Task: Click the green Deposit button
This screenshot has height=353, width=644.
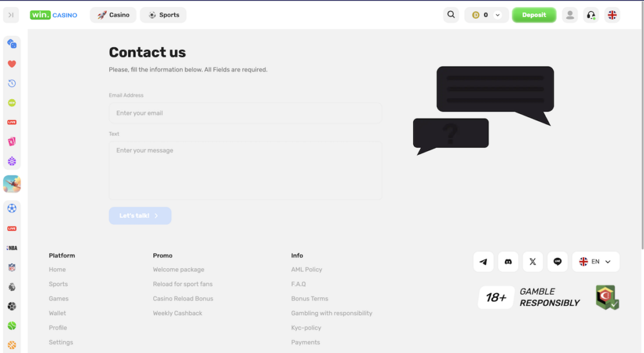Action: pos(534,15)
